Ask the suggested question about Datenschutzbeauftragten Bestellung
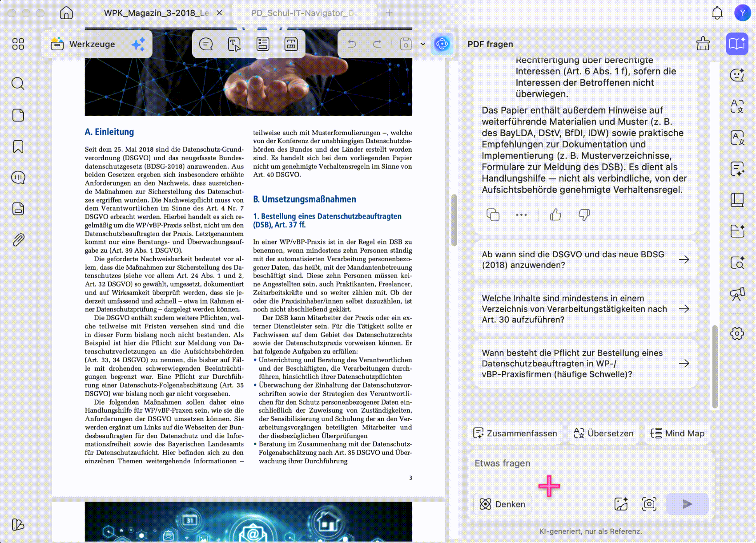The image size is (756, 543). (x=585, y=363)
